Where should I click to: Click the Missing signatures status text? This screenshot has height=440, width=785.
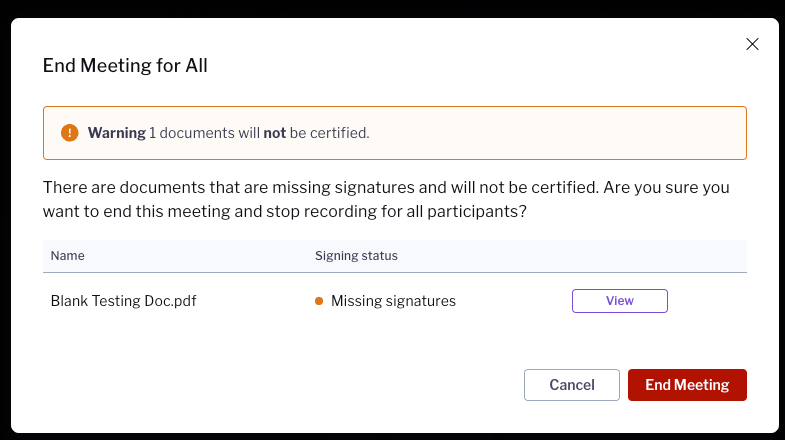tap(393, 301)
